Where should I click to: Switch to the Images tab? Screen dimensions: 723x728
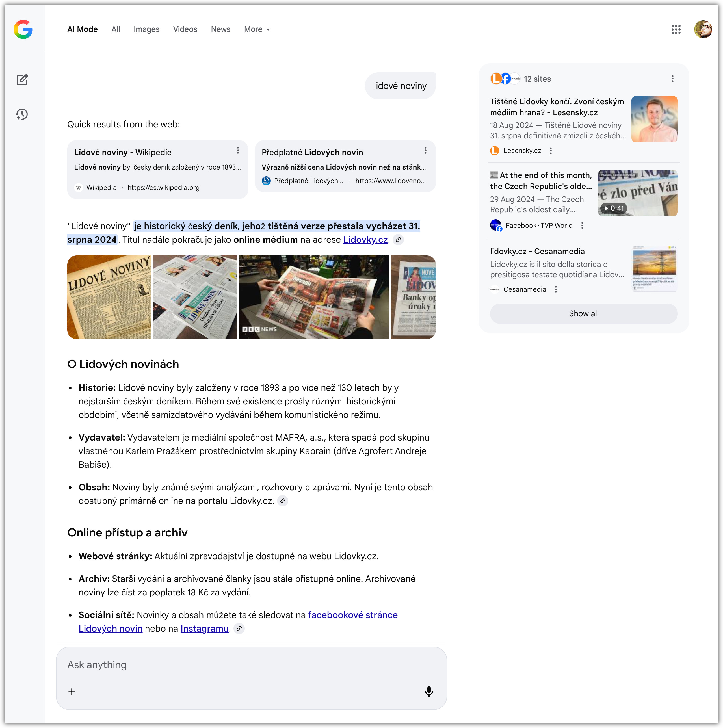(146, 29)
